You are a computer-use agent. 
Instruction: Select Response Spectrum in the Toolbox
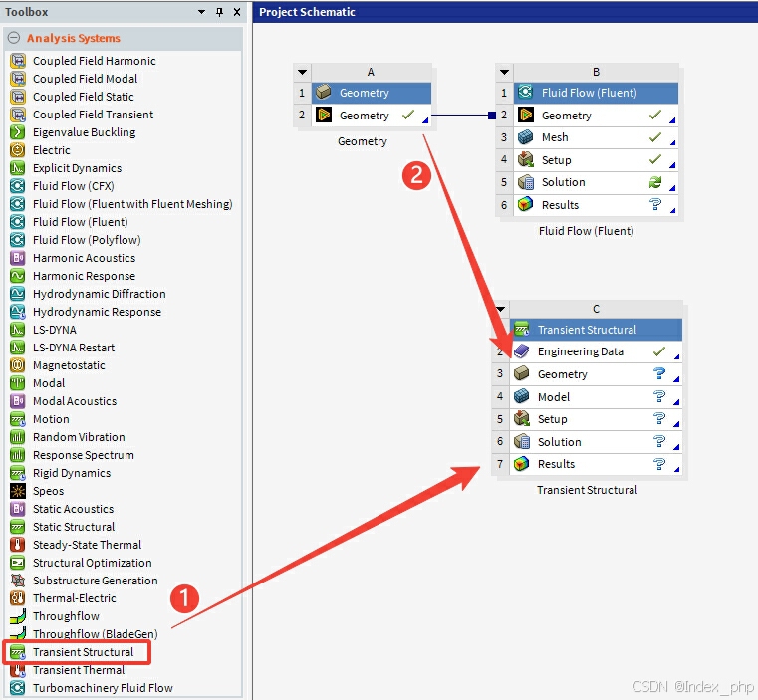83,455
